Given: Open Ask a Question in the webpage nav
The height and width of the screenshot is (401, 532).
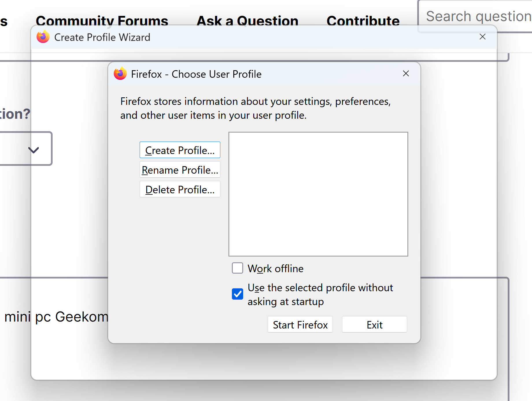Looking at the screenshot, I should 247,21.
